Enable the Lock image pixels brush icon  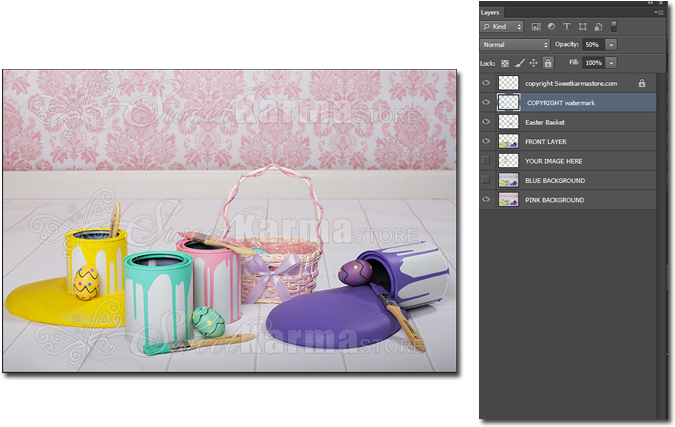[x=520, y=63]
